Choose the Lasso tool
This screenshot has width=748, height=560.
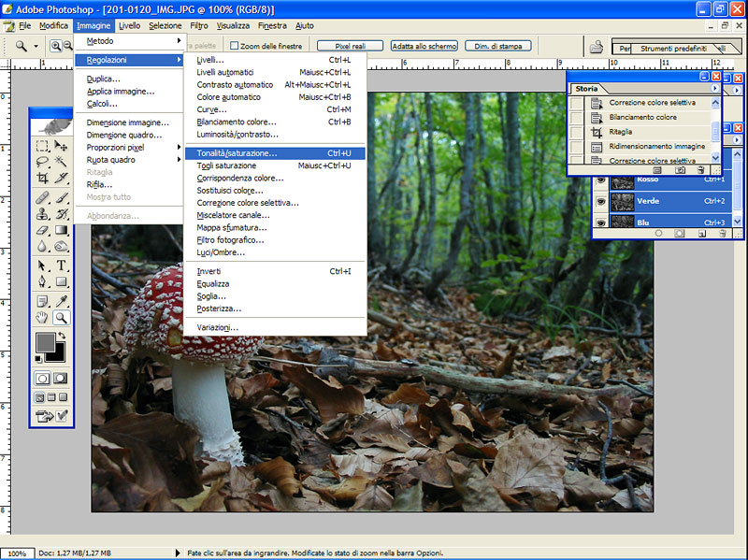point(42,162)
